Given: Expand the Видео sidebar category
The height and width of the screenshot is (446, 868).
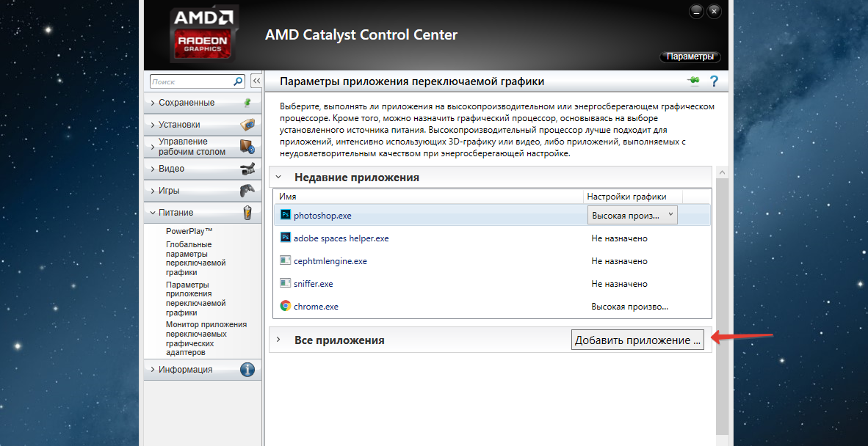Looking at the screenshot, I should (x=203, y=169).
